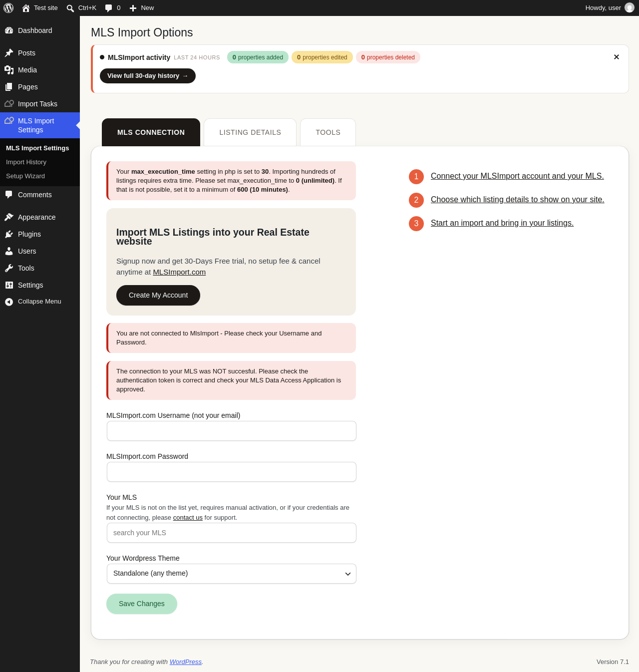The width and height of the screenshot is (639, 672).
Task: Dismiss the MLSImport activity notice
Action: [617, 57]
